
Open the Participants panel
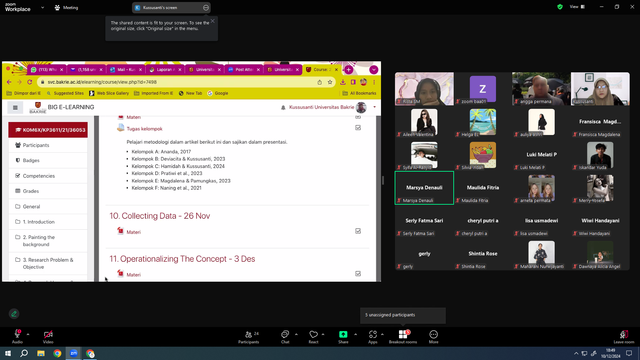pos(249,337)
